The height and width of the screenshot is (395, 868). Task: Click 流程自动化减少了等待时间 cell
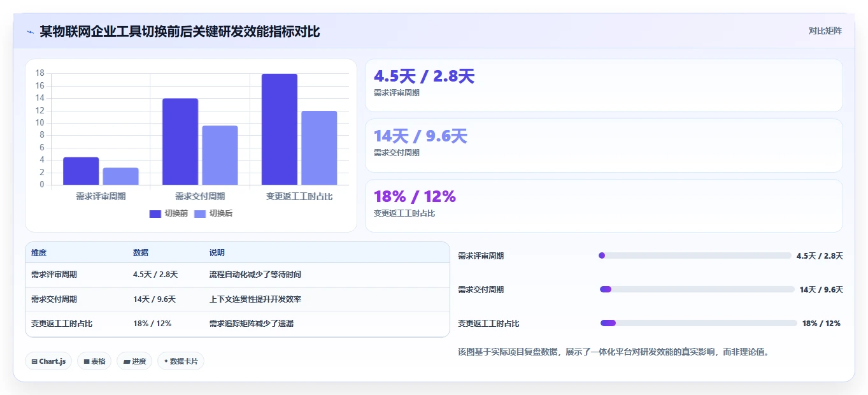click(255, 275)
